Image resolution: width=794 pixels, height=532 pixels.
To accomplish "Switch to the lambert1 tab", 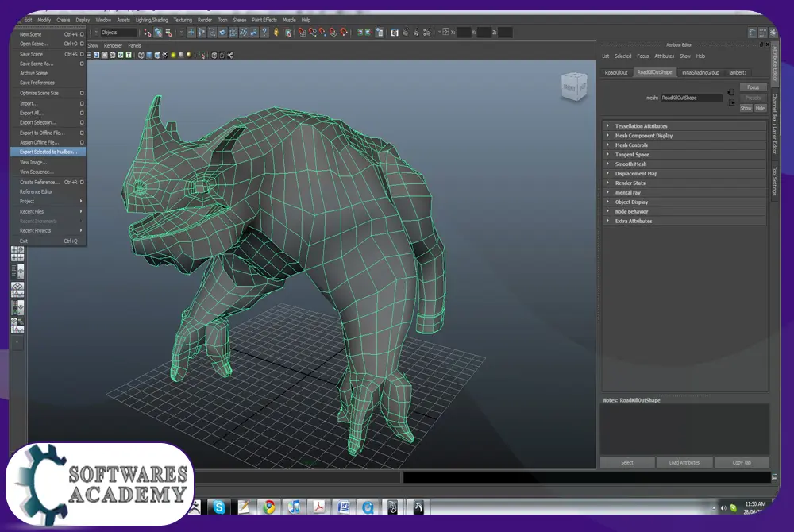I will click(x=738, y=72).
